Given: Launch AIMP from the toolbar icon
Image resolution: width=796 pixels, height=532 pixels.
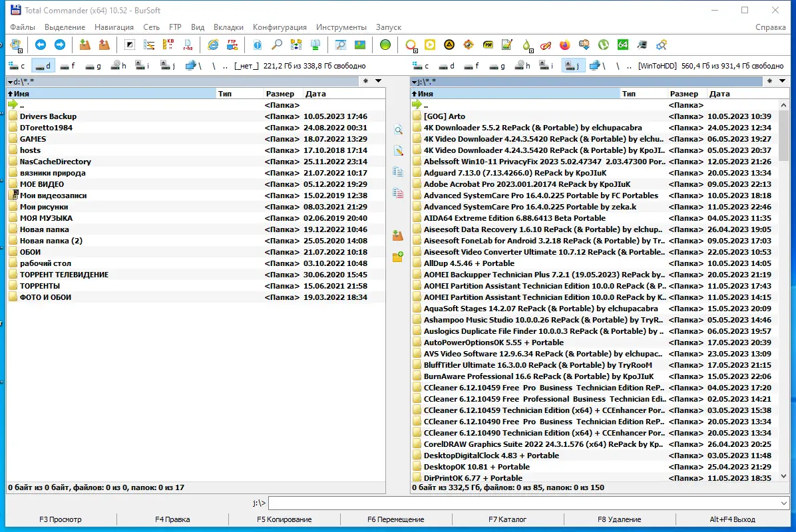Looking at the screenshot, I should coord(449,45).
